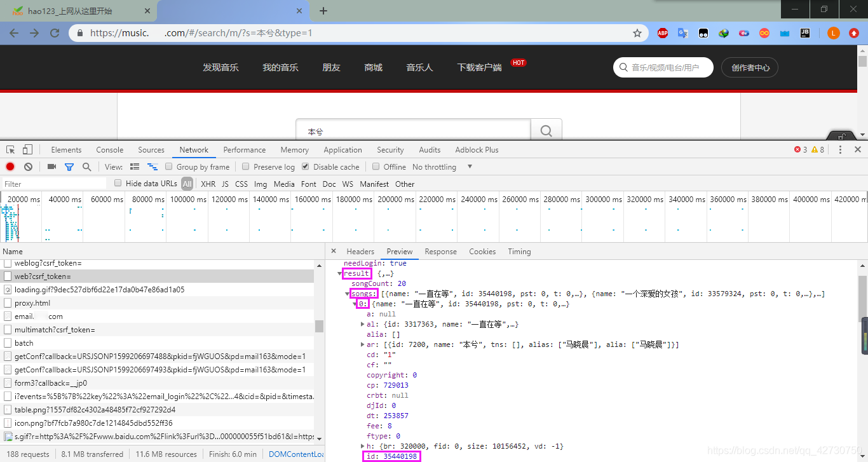The height and width of the screenshot is (462, 868).
Task: Open the Response tab
Action: pos(440,252)
